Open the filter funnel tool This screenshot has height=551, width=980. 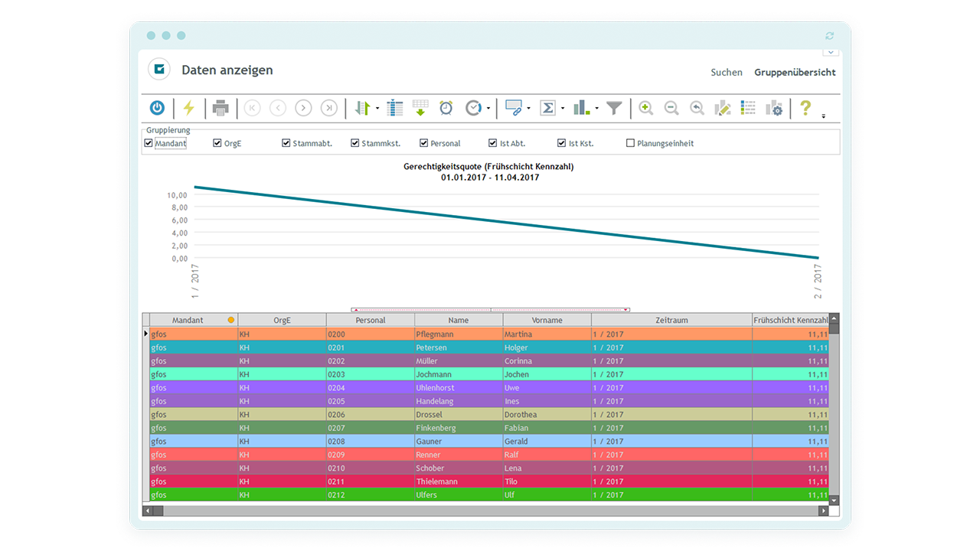614,109
